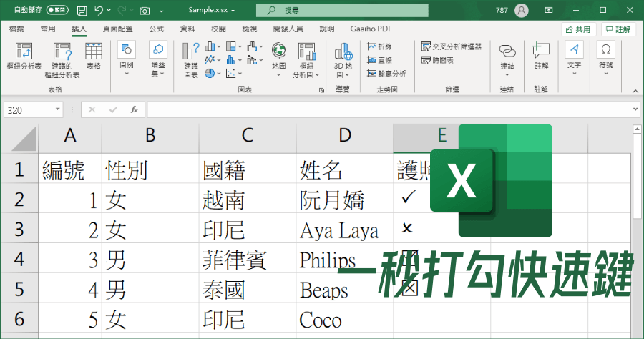Insert a hierarchy treemap chart
Screen dimensions: 644x339
pyautogui.click(x=233, y=46)
